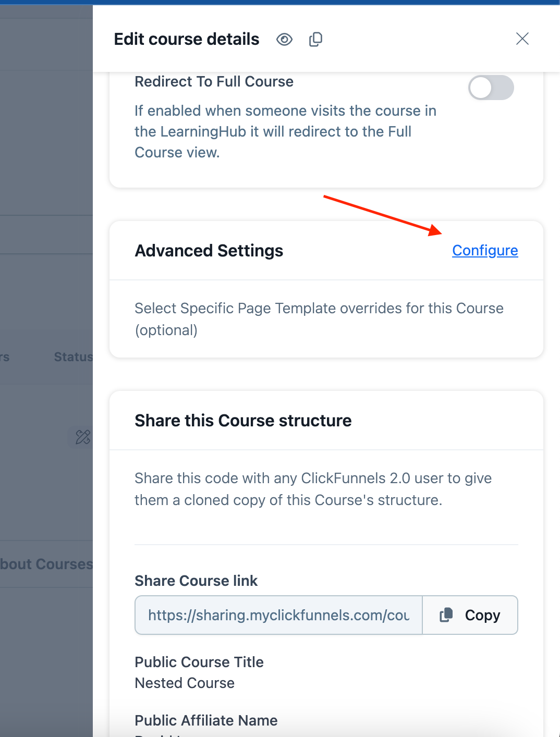Image resolution: width=560 pixels, height=737 pixels.
Task: Click the Page Template overrides description text
Action: point(319,319)
